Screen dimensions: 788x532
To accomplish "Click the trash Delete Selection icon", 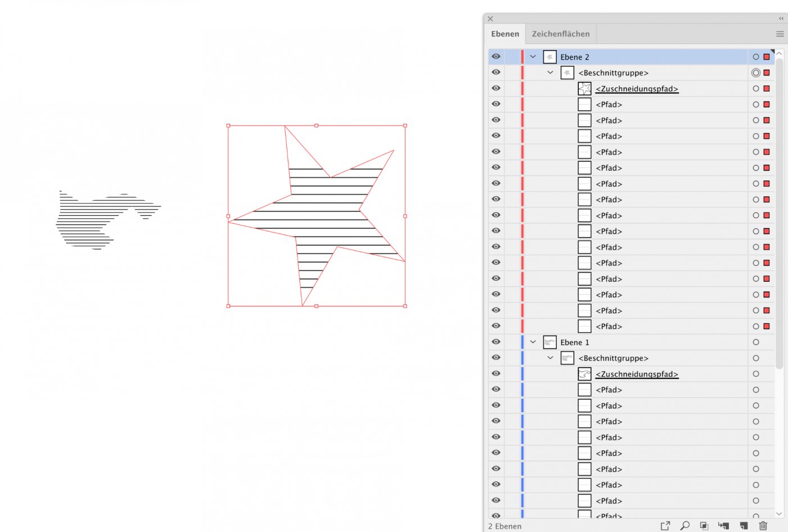I will 763,526.
